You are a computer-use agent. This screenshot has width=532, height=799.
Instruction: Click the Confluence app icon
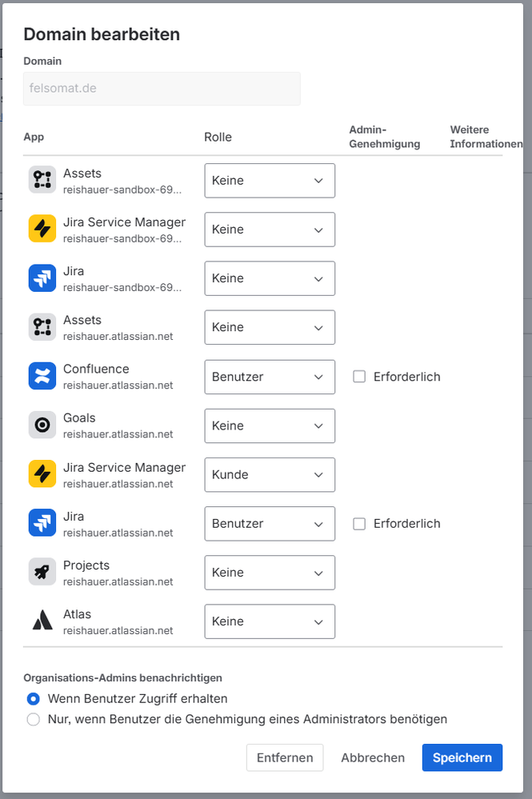42,376
